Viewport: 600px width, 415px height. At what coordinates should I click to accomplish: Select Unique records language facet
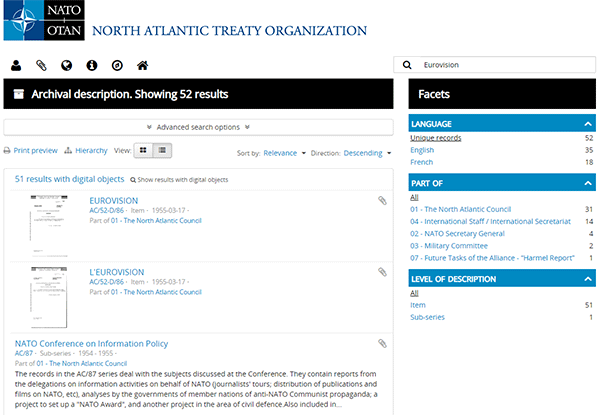click(x=436, y=138)
